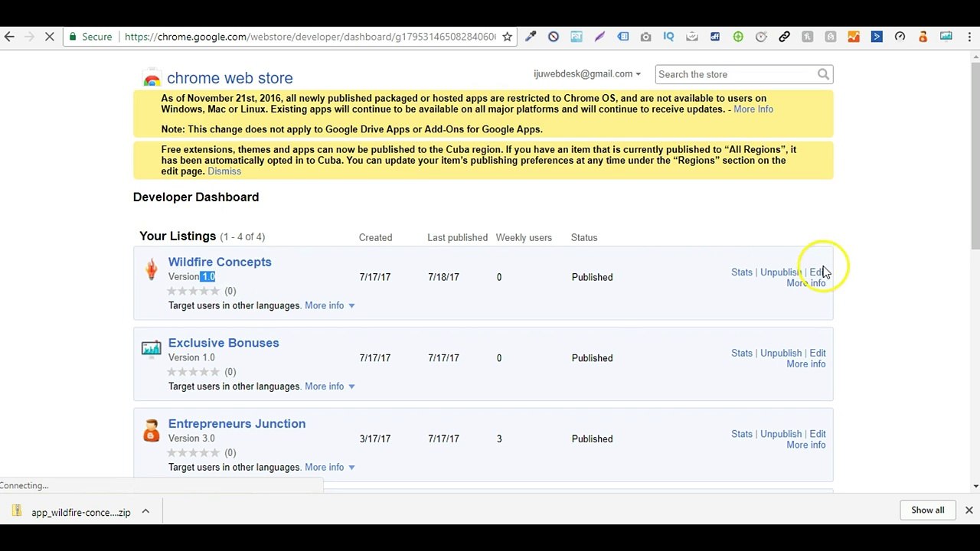This screenshot has width=980, height=551.
Task: Open the camera screenshot extension
Action: tap(645, 37)
